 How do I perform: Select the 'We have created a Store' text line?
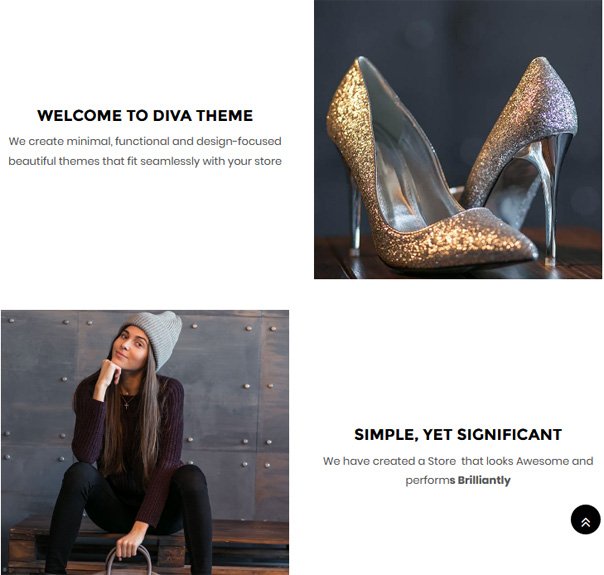(458, 461)
